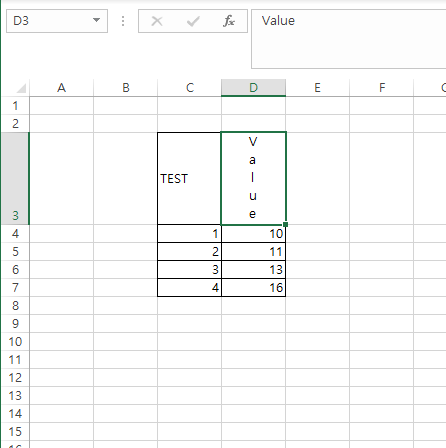The image size is (446, 448).
Task: Click the three-dot handle beside Name Box
Action: [123, 21]
